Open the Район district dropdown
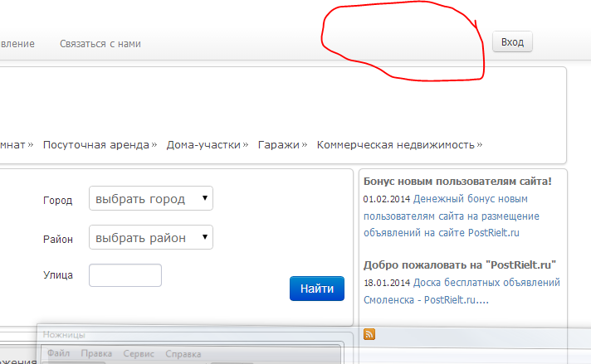Screen dimensions: 591x364 point(150,238)
